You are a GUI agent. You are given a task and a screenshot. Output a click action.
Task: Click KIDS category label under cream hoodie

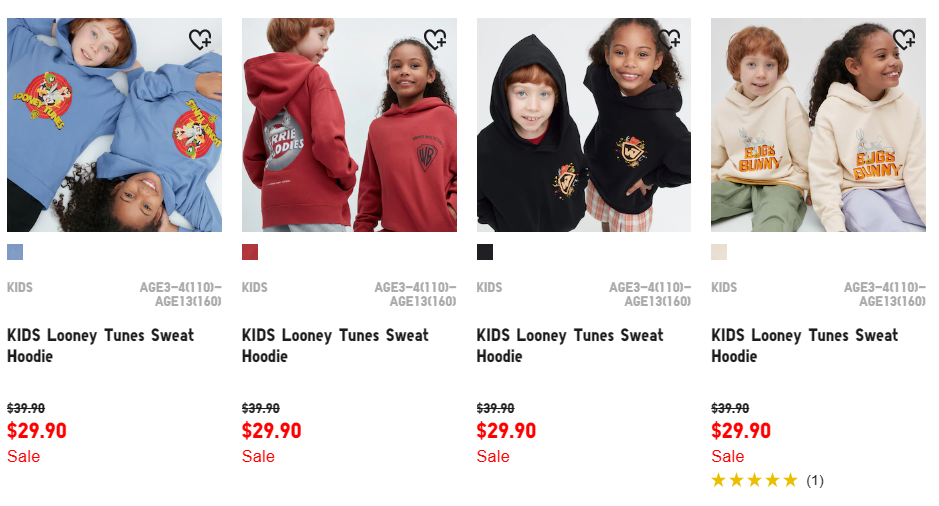click(724, 287)
